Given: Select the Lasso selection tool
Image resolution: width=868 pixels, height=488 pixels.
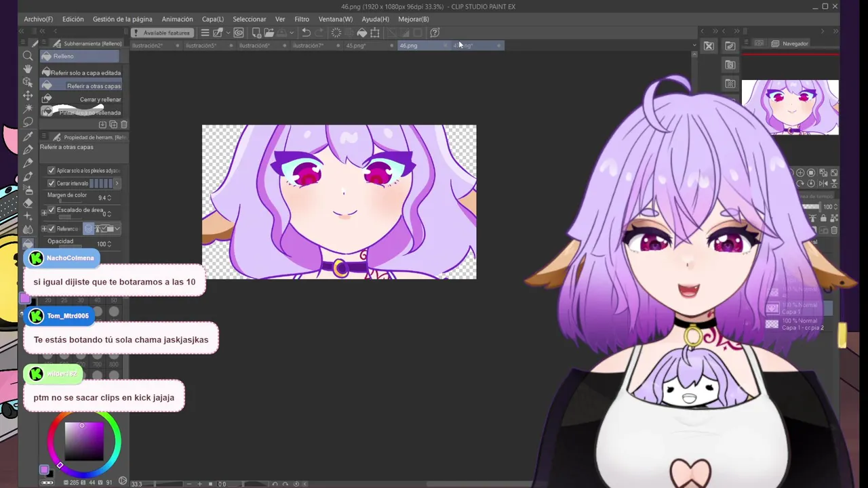Looking at the screenshot, I should click(x=28, y=122).
